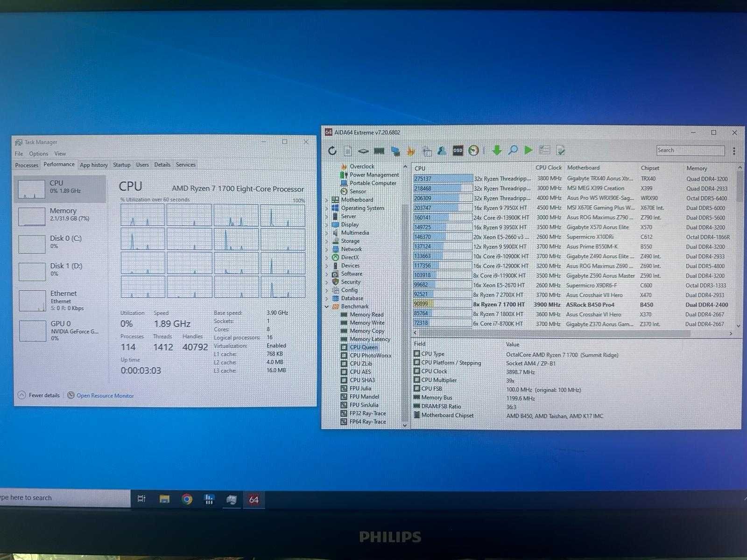Click the AIDA64 Search input field
747x560 pixels.
click(690, 150)
